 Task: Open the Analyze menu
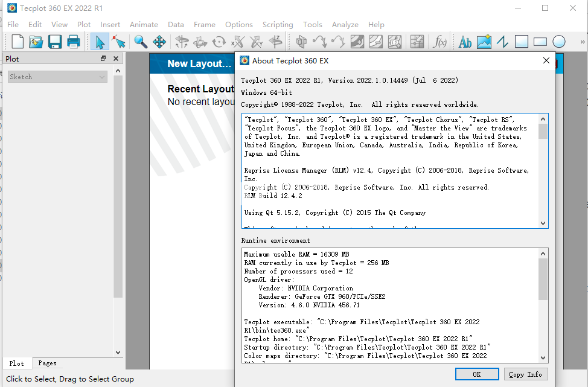[345, 24]
